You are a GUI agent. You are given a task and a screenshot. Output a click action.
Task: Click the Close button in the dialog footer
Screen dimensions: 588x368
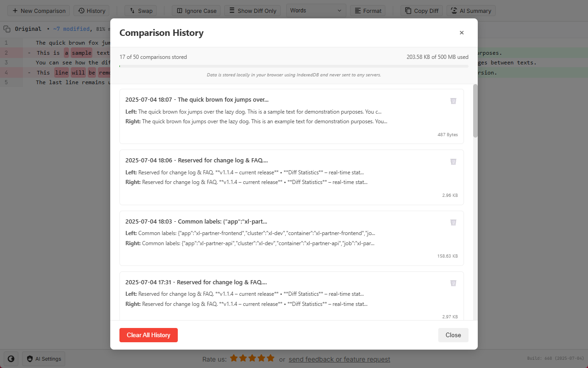(x=453, y=335)
